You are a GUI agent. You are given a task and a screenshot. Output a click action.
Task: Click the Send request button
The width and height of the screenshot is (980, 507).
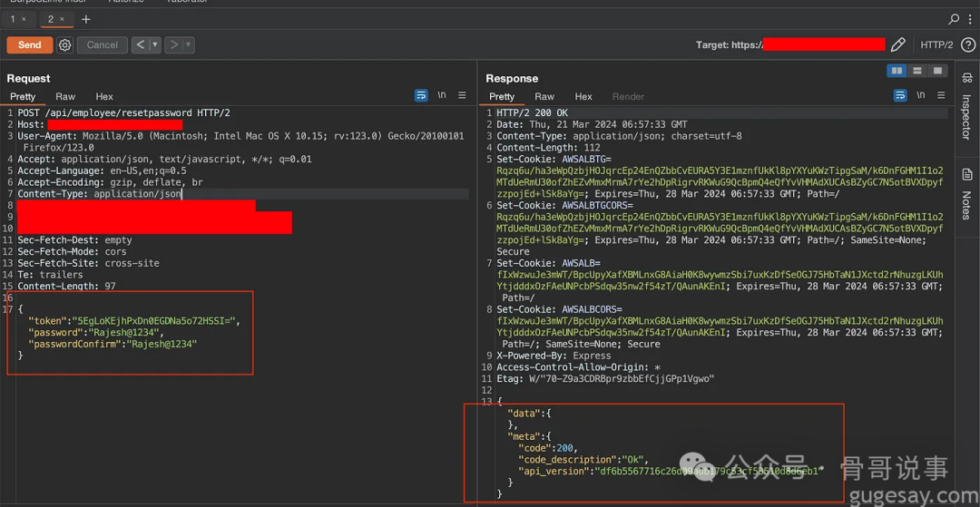(x=29, y=45)
